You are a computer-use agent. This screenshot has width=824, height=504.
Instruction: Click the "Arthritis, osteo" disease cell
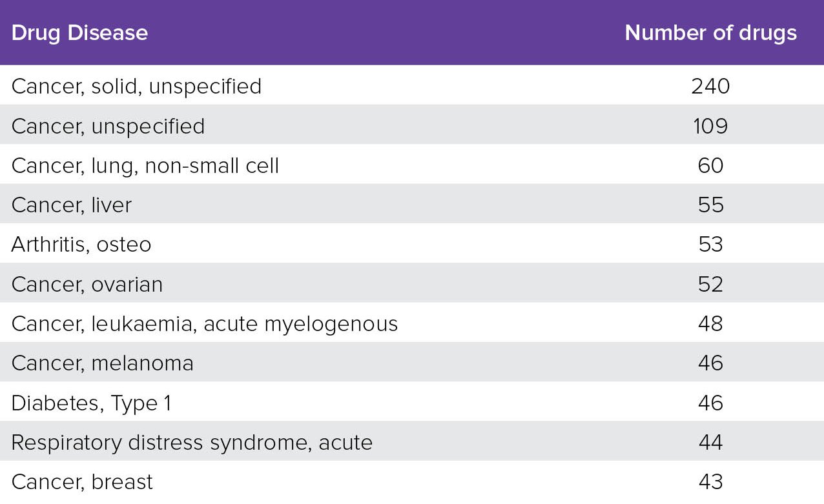81,245
